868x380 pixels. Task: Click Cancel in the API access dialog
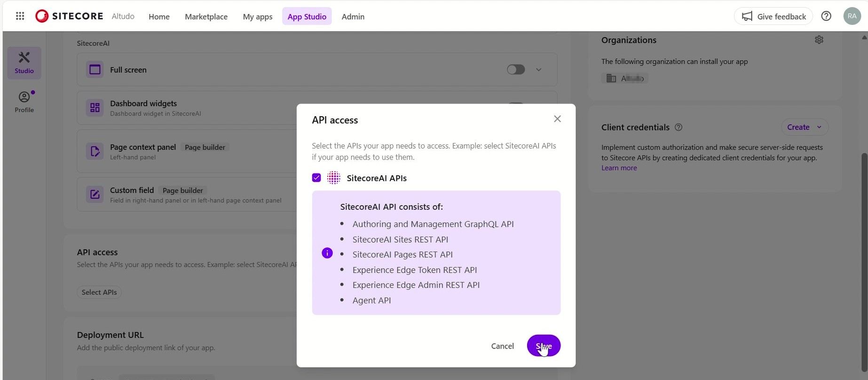502,346
